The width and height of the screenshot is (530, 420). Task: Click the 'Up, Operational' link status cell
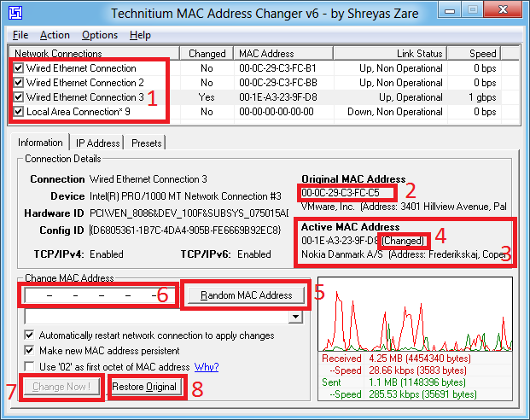411,97
